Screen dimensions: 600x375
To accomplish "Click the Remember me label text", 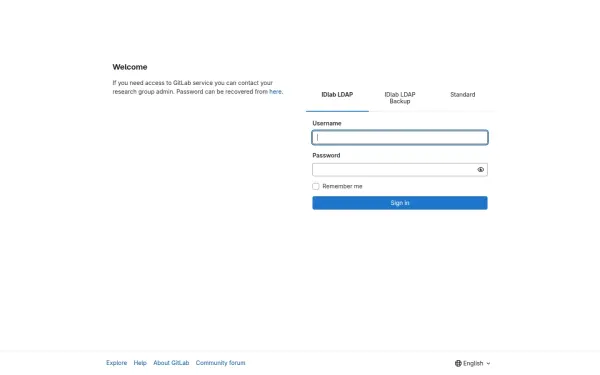I will 342,186.
